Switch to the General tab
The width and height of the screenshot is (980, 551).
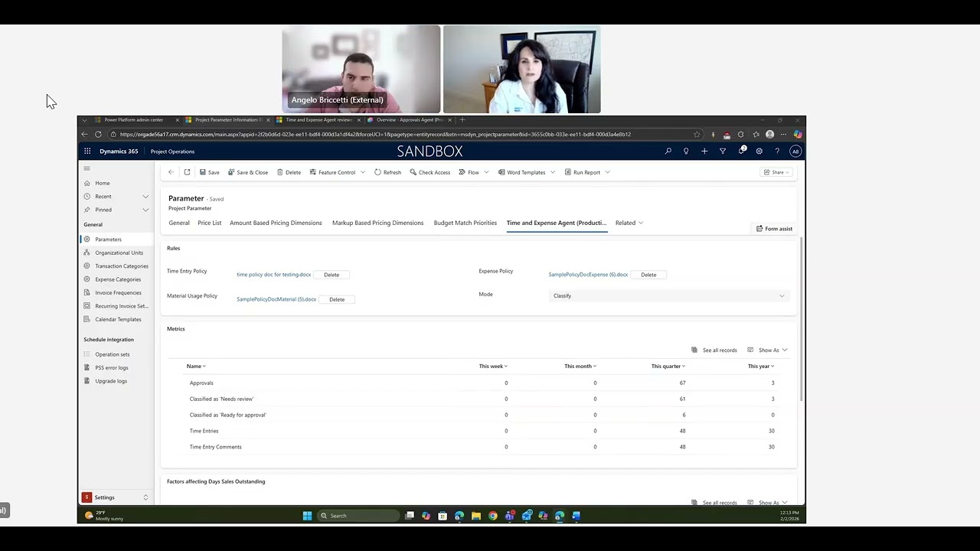[x=179, y=223]
